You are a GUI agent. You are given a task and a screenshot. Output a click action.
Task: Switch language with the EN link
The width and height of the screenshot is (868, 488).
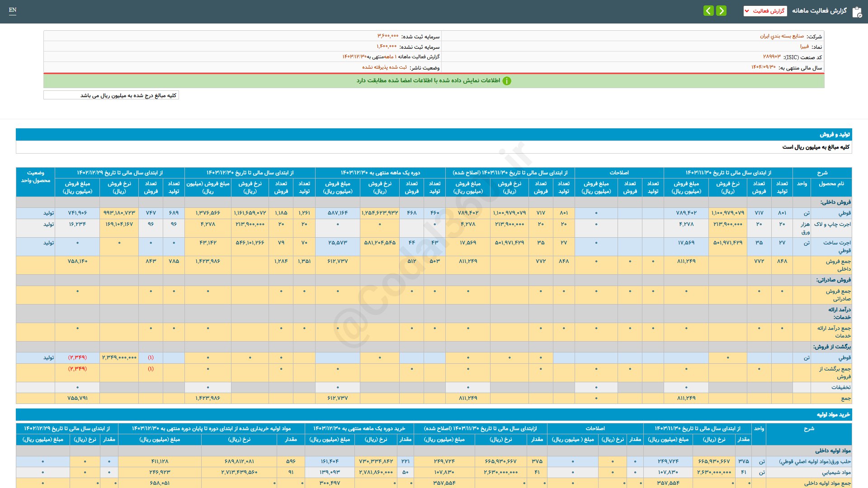click(x=13, y=10)
